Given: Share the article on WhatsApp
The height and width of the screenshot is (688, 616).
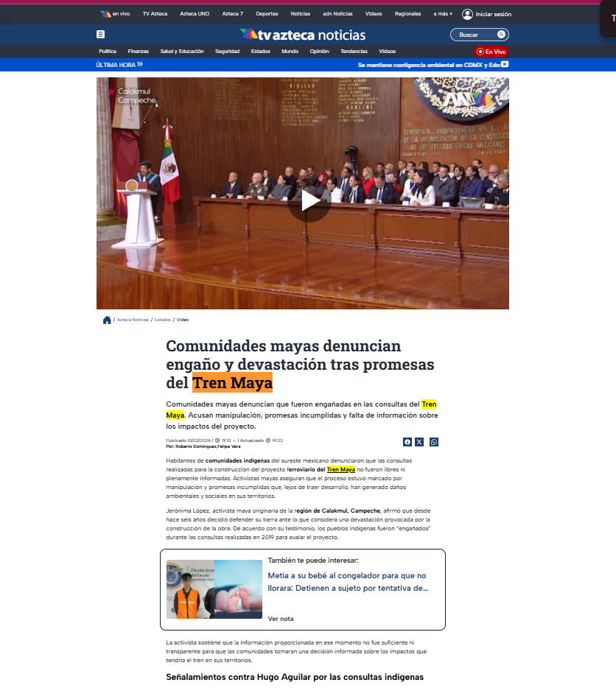Looking at the screenshot, I should click(434, 442).
